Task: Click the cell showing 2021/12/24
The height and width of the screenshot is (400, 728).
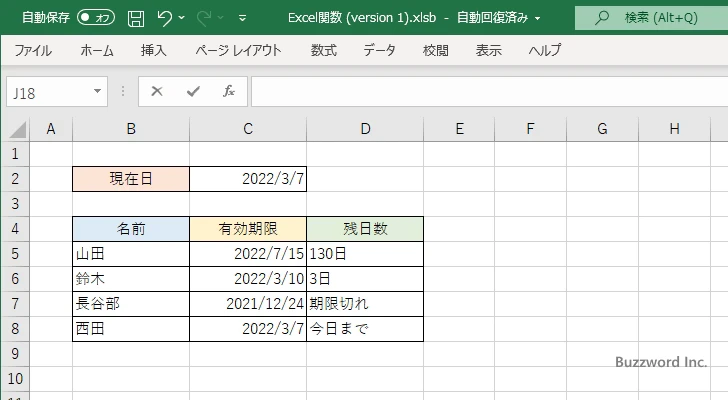Action: [x=248, y=304]
